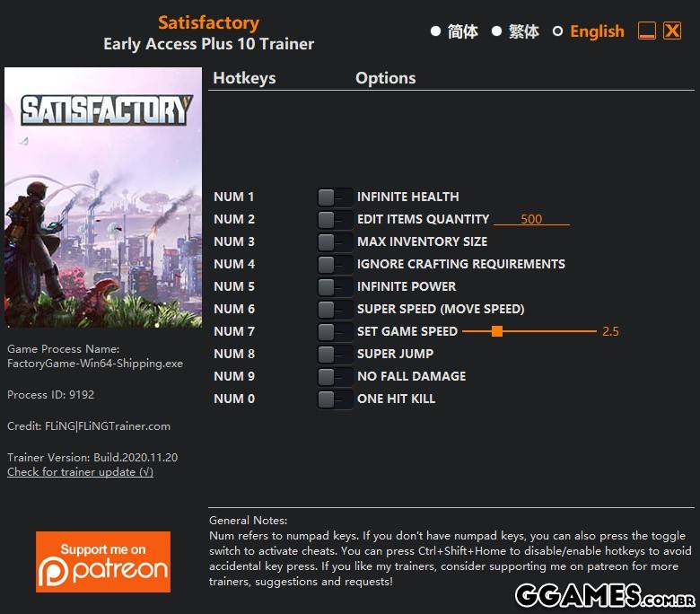
Task: Click the Support me on Patreon button
Action: point(103,562)
